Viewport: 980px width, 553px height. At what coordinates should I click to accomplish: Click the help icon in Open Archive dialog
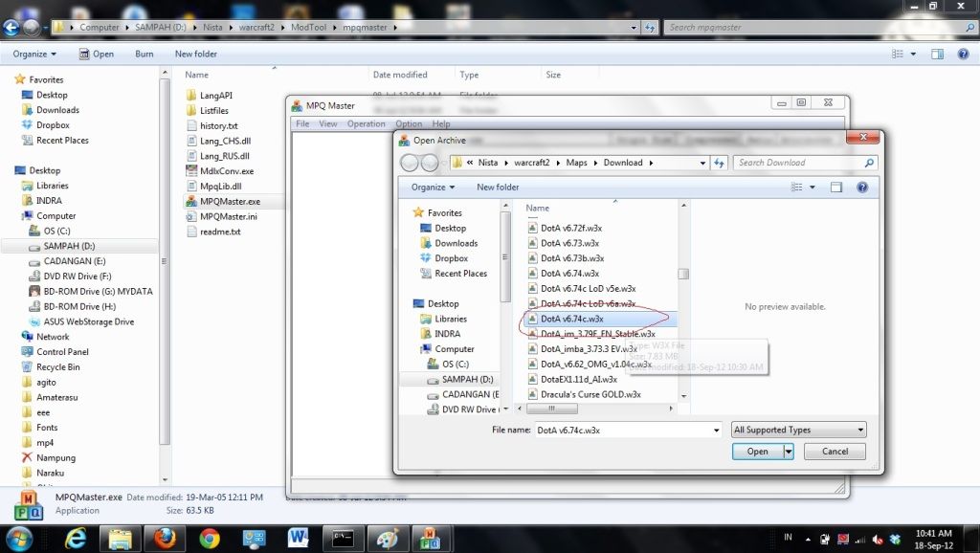(x=862, y=187)
